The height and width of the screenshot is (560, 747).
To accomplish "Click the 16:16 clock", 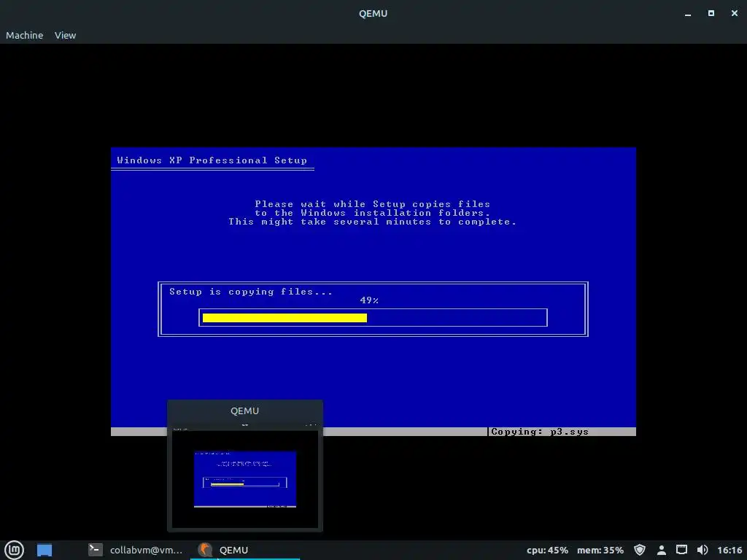I will (x=729, y=550).
